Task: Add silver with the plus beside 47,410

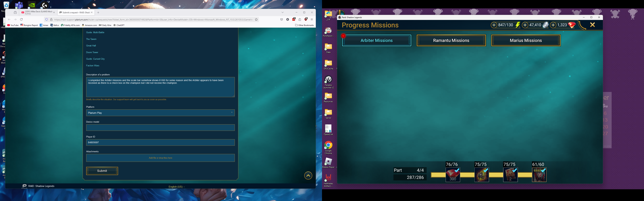Action: pyautogui.click(x=525, y=25)
